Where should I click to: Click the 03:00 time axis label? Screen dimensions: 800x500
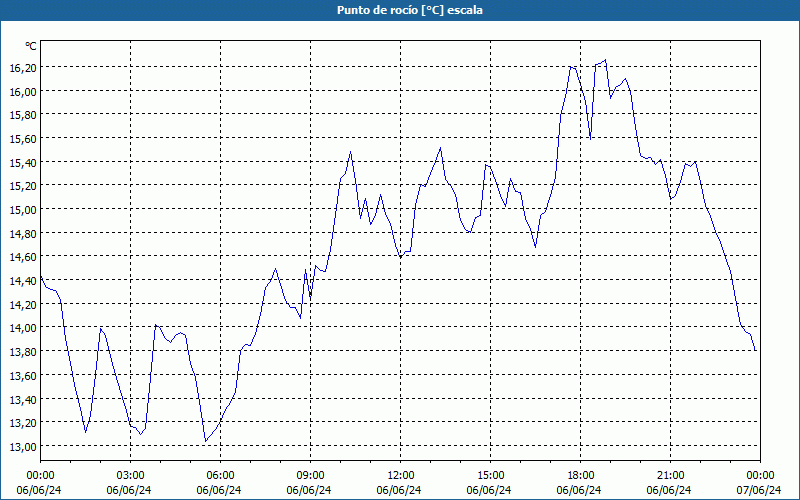(131, 476)
